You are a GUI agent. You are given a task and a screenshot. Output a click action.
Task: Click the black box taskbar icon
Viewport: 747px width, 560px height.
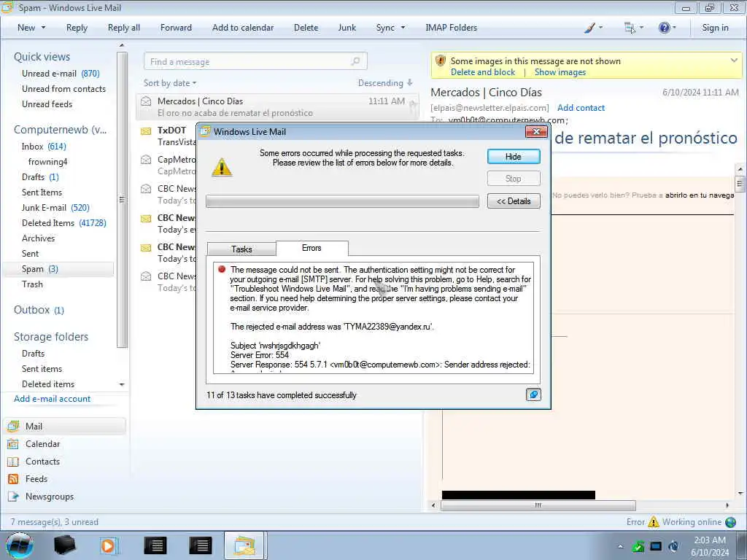[x=64, y=545]
